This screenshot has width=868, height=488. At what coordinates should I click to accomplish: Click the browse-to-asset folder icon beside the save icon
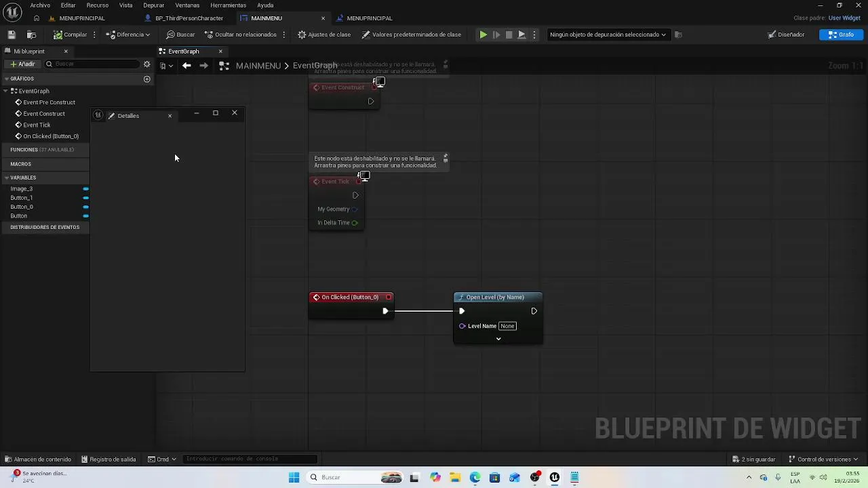pos(31,35)
